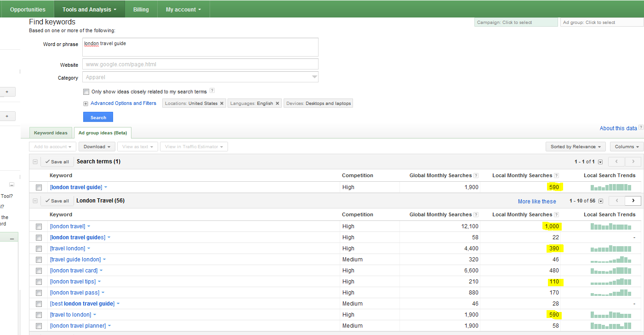This screenshot has height=335, width=644.
Task: Remove the United States location filter
Action: [x=222, y=104]
